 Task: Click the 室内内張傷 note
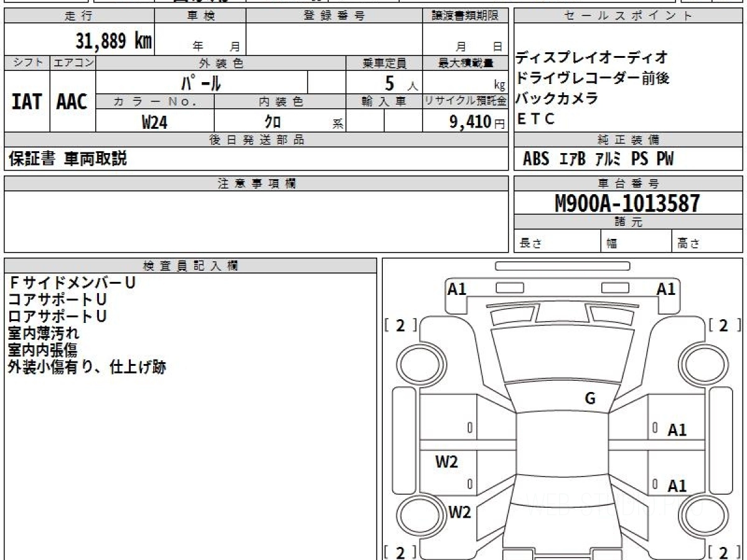(x=44, y=350)
